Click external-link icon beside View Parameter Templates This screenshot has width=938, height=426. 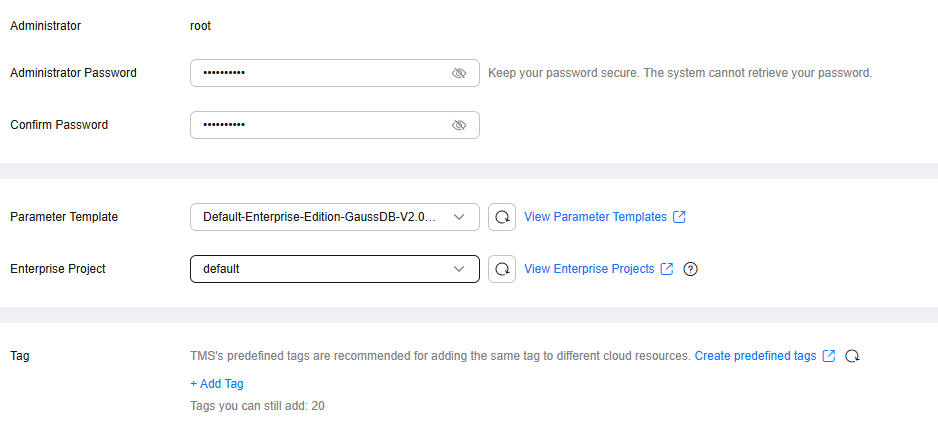click(x=679, y=217)
